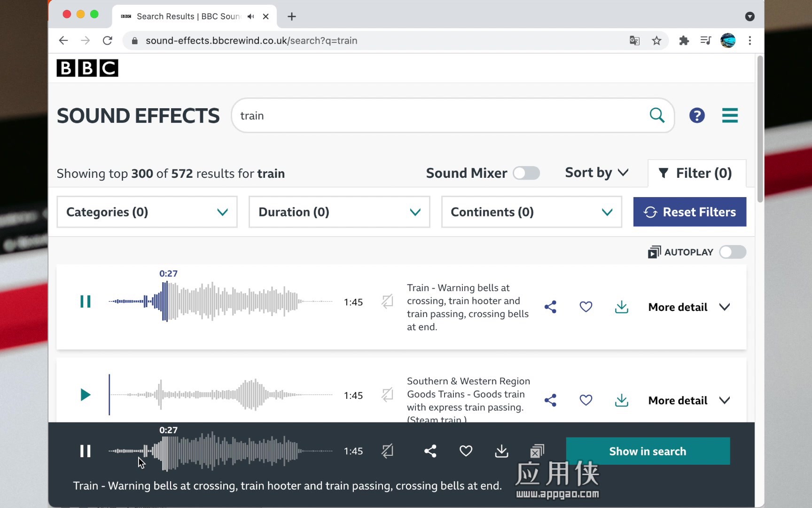
Task: Open the tab search dropdown arrow
Action: click(x=750, y=16)
